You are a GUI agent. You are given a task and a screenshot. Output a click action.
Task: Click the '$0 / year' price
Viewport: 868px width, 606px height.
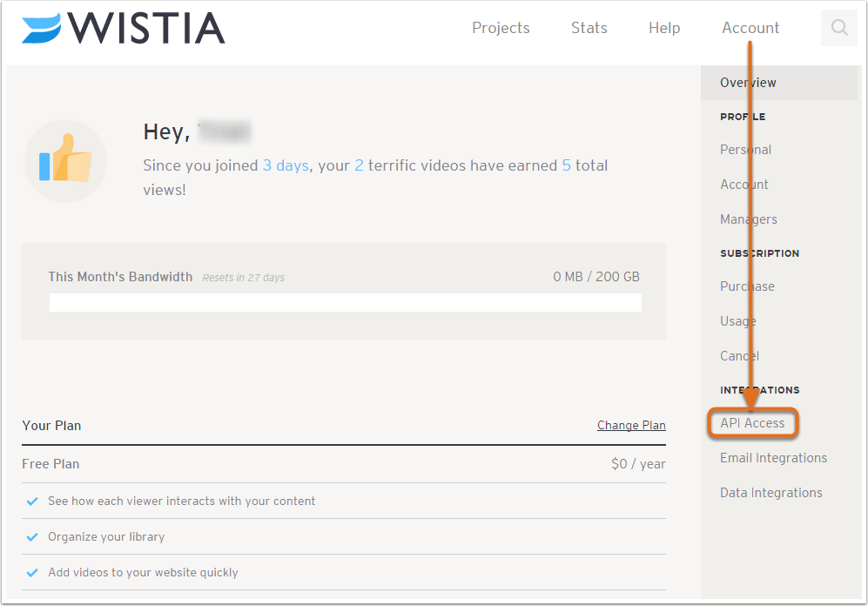pos(638,464)
